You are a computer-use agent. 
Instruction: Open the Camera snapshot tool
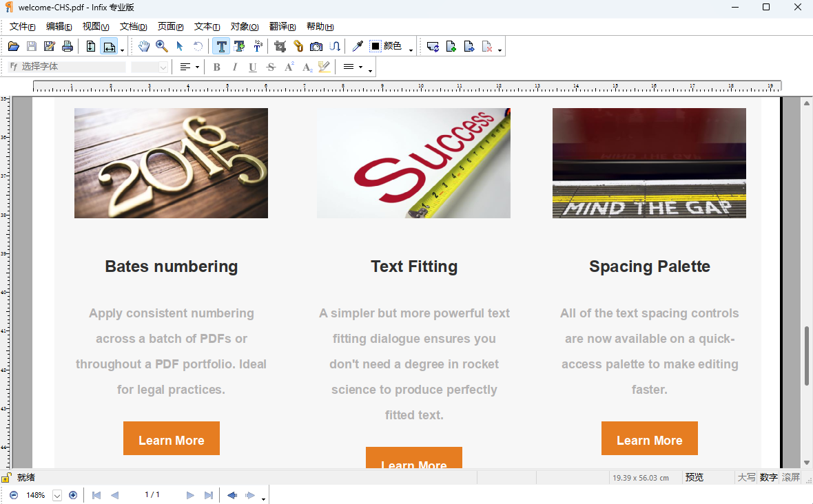316,46
